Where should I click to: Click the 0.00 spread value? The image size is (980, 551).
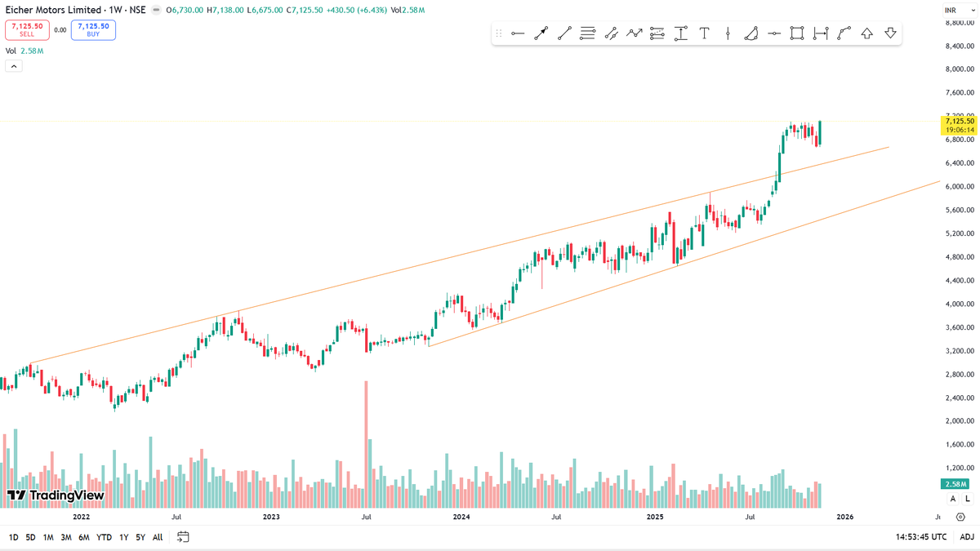[x=60, y=30]
